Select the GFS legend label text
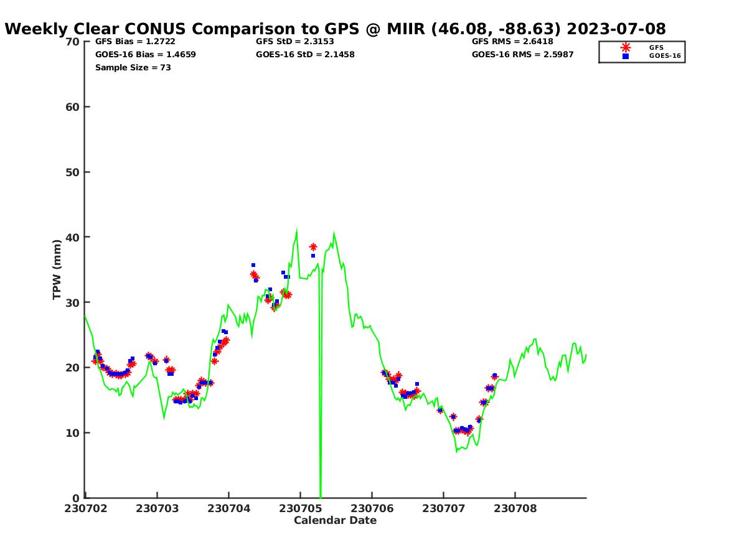 (x=656, y=47)
